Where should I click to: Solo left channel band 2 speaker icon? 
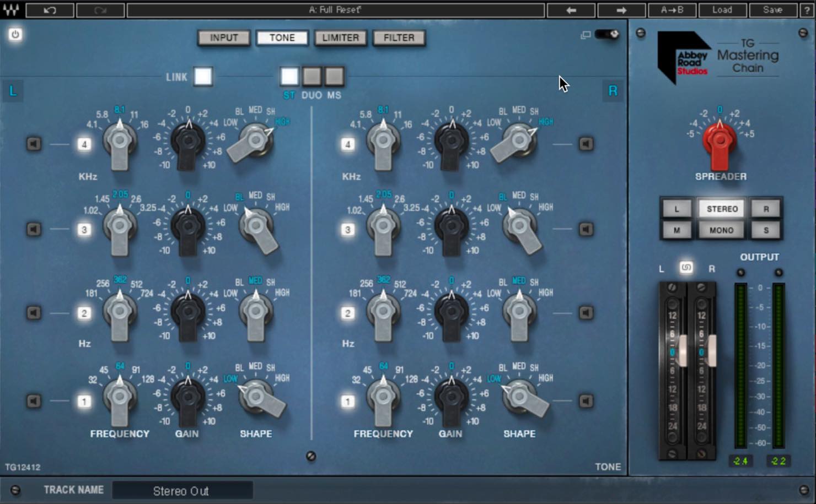tap(34, 313)
